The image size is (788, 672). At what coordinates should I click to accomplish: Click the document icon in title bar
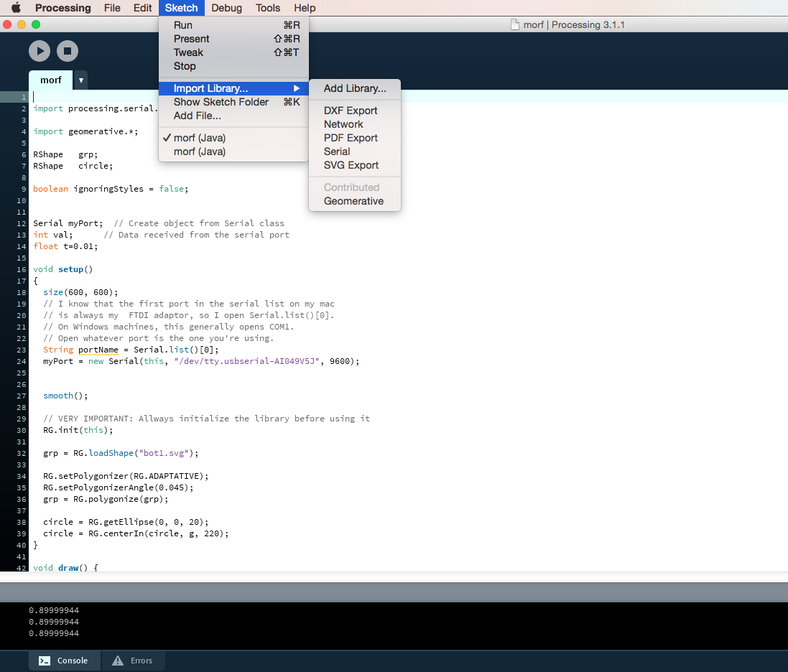(x=514, y=24)
